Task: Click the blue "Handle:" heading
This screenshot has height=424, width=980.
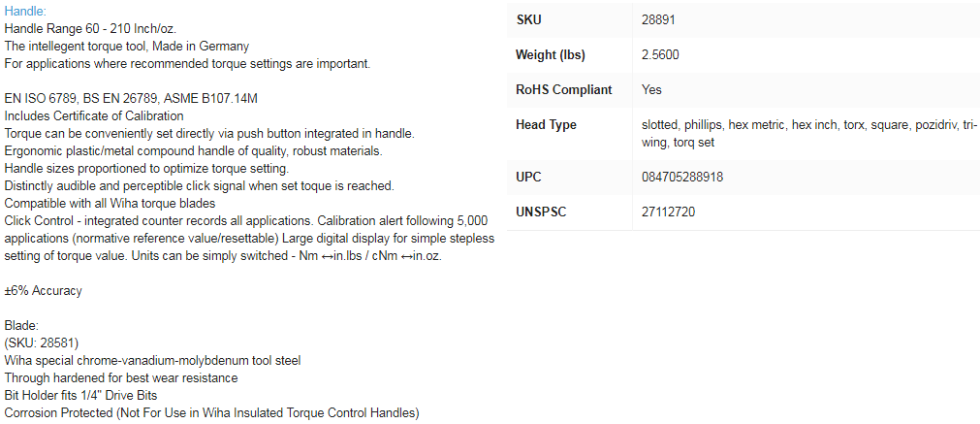Action: pos(25,11)
